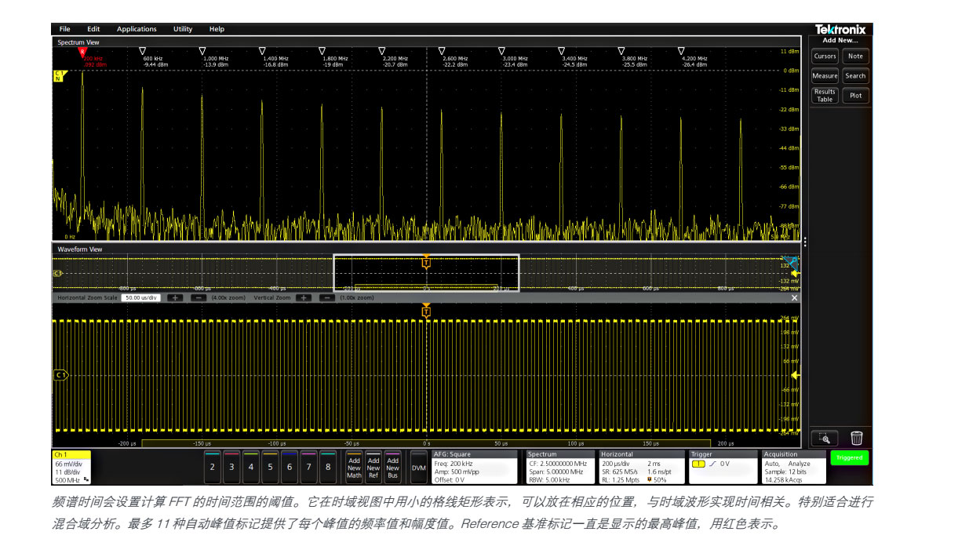Viewport: 980px width, 557px height.
Task: Turn on channel 8
Action: pos(328,466)
